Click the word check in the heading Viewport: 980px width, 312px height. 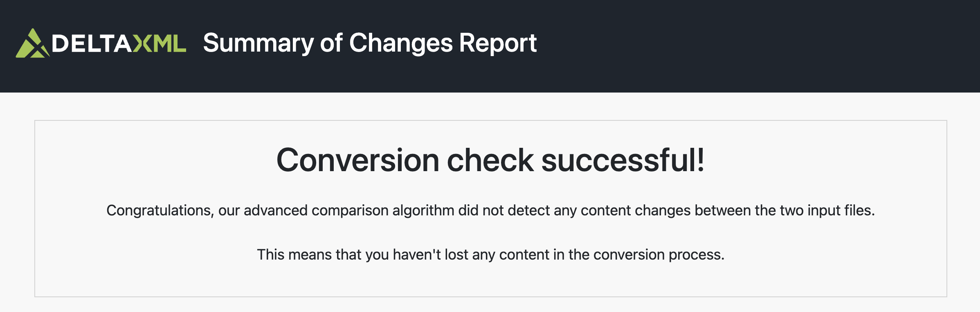[x=490, y=160]
